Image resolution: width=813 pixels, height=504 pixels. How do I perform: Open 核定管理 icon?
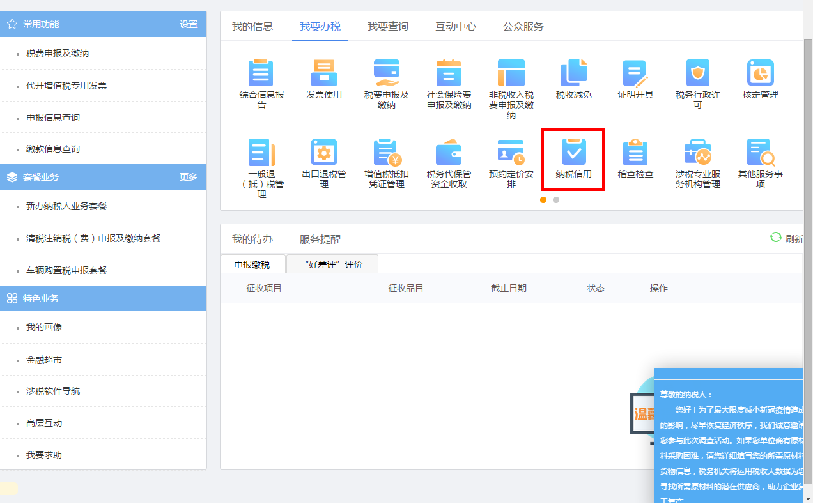click(761, 73)
